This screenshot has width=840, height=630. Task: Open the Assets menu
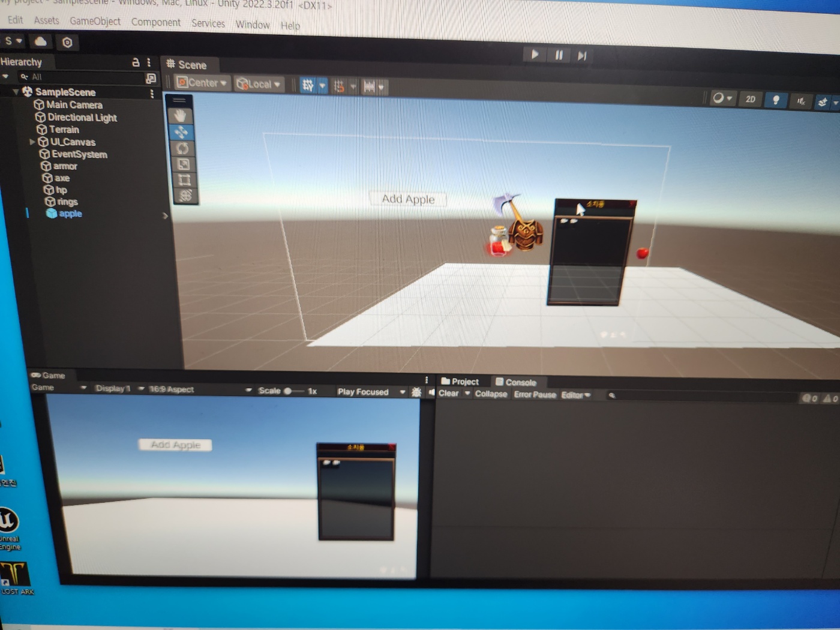tap(46, 20)
